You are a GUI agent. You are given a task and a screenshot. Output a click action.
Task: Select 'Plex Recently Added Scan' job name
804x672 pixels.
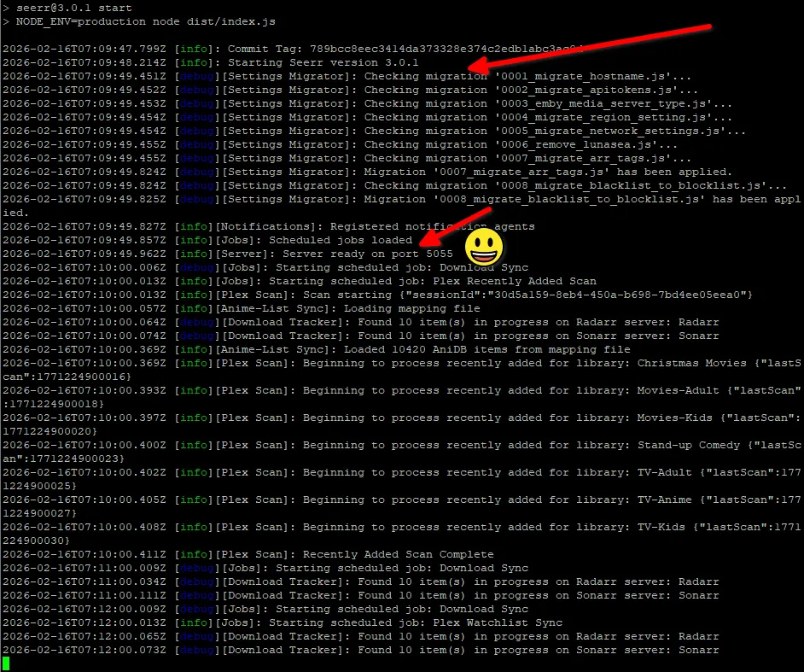(515, 281)
